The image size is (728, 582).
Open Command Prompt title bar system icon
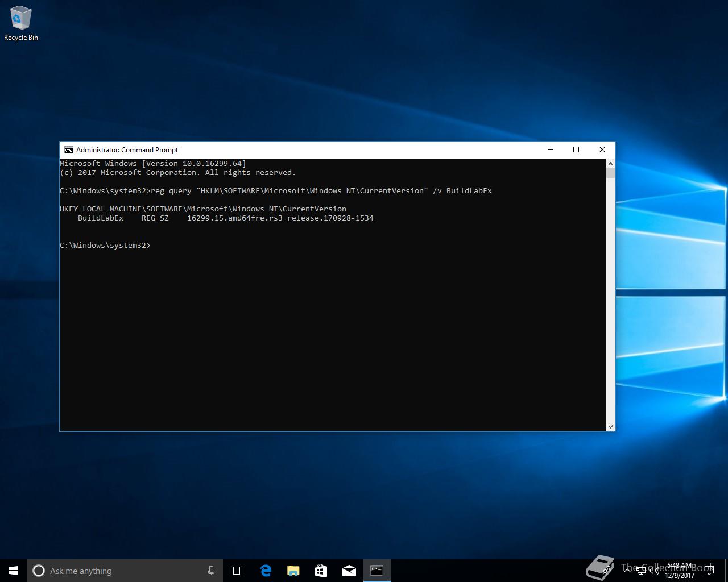(x=69, y=150)
